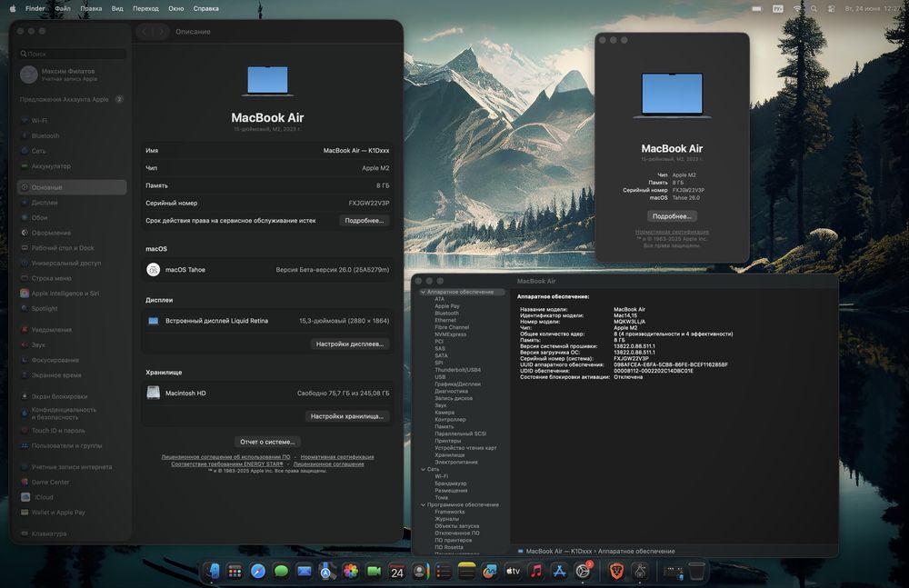Open ENERGY STAR compliance link
Viewport: 909px width, 588px height.
(227, 463)
